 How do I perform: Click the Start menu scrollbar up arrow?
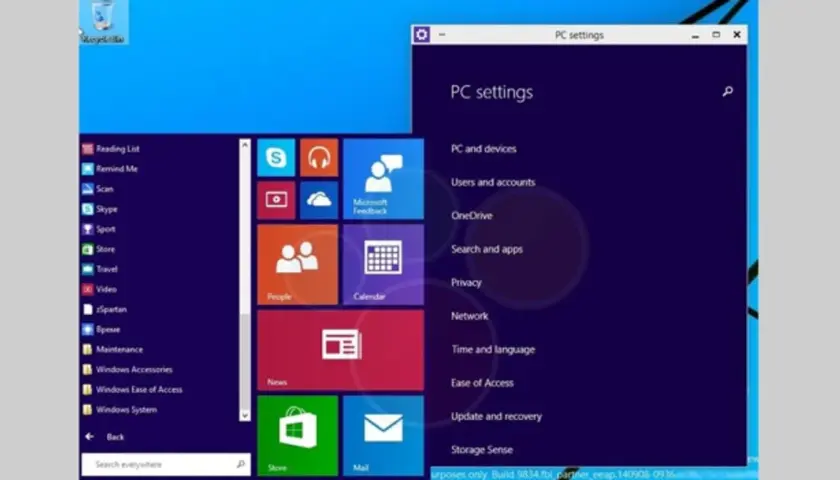(245, 144)
